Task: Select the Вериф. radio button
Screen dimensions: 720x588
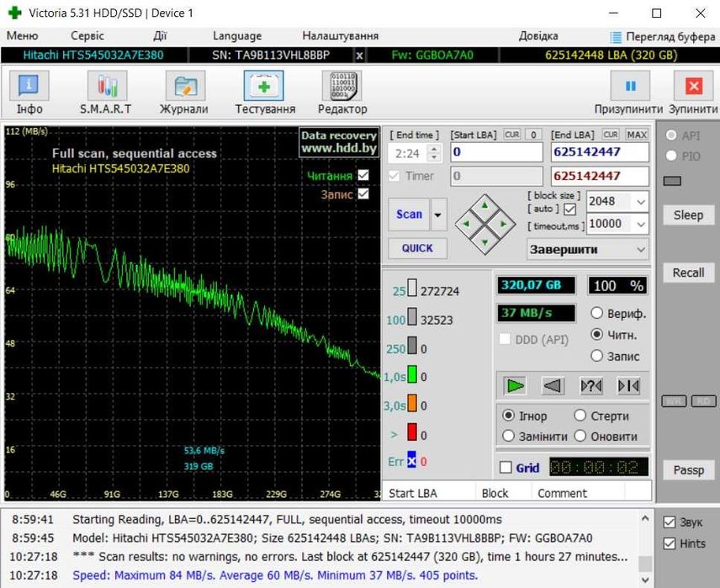Action: point(597,313)
